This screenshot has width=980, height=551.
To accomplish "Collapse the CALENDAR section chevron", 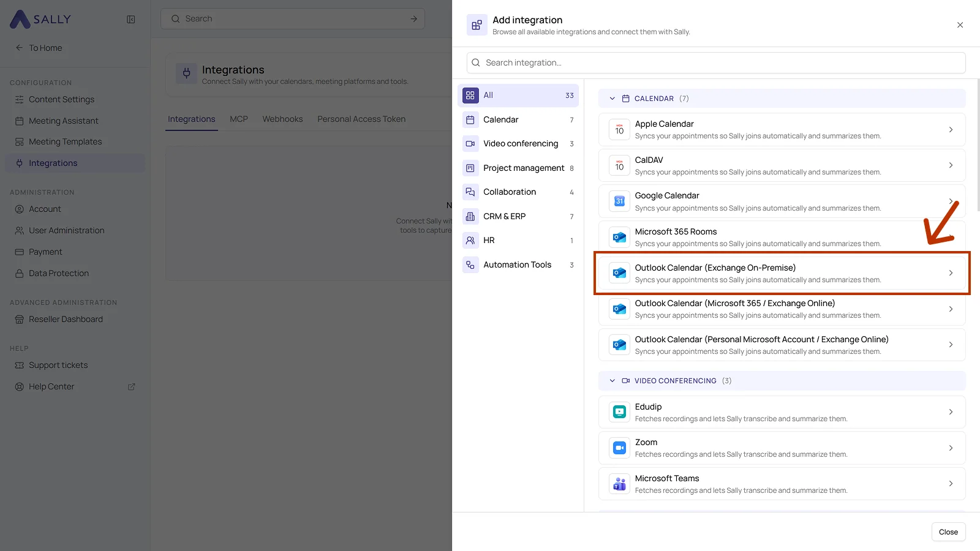I will tap(612, 99).
